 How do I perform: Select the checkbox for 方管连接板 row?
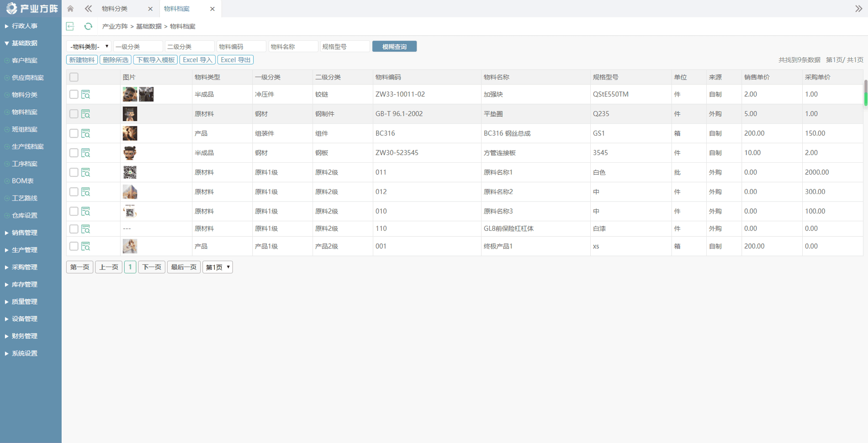point(74,153)
